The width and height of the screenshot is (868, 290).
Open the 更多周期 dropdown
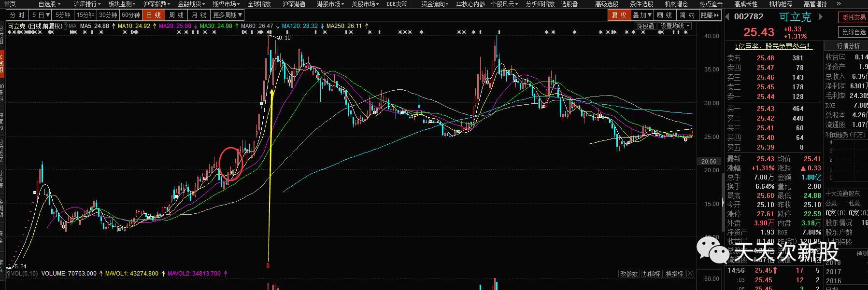228,15
